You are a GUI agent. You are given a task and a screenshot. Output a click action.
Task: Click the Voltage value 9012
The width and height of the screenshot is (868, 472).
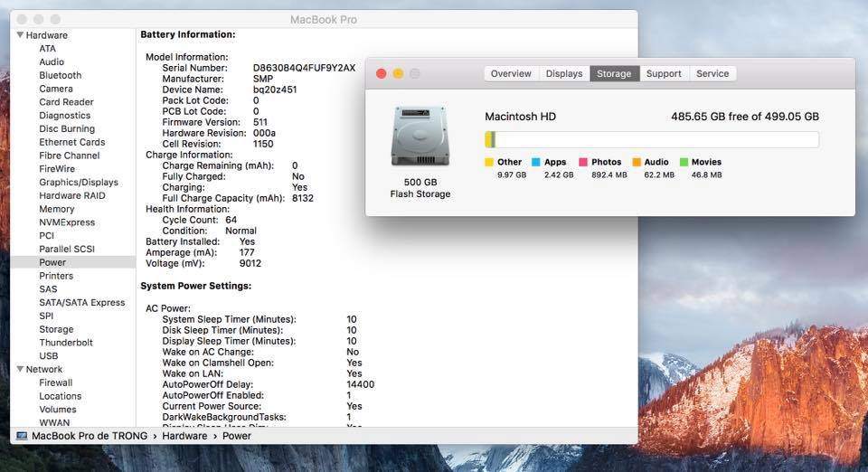(x=250, y=263)
